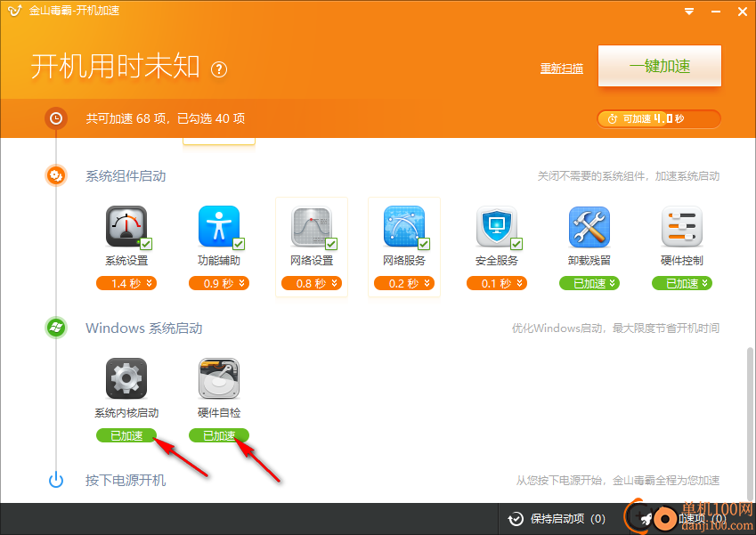Click the 金山毒霸 logo in title bar
756x535 pixels.
click(x=15, y=10)
